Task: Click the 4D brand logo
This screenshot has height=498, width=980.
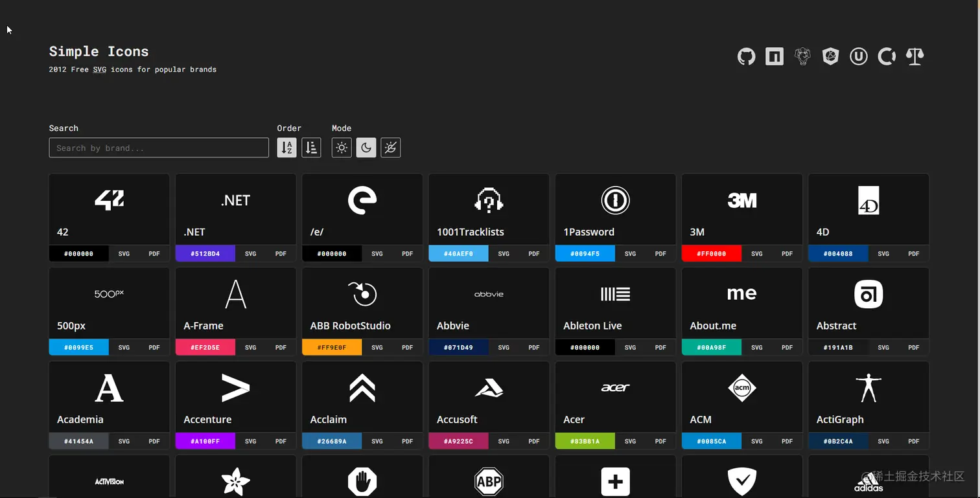Action: (869, 200)
